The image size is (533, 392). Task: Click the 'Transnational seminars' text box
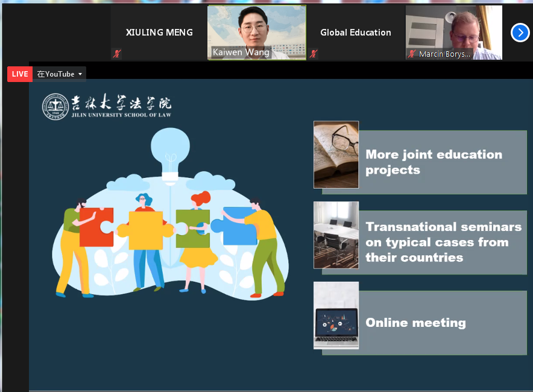pyautogui.click(x=443, y=242)
